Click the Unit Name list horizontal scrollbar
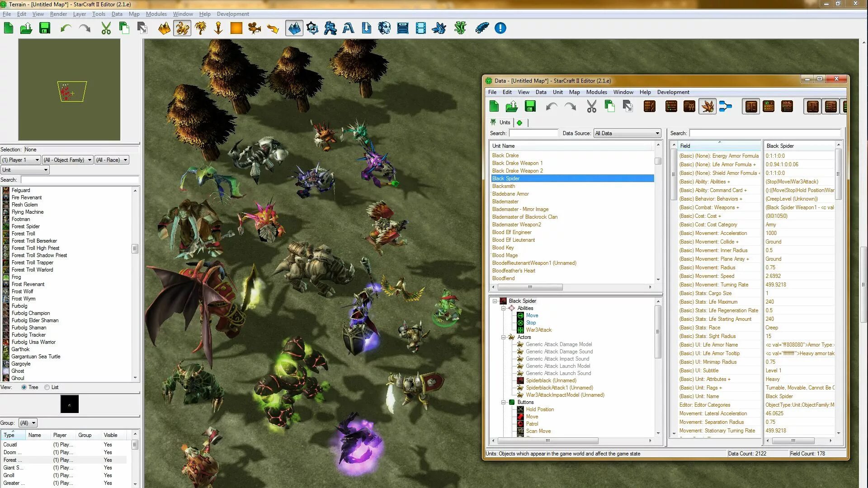This screenshot has width=868, height=488. click(530, 287)
